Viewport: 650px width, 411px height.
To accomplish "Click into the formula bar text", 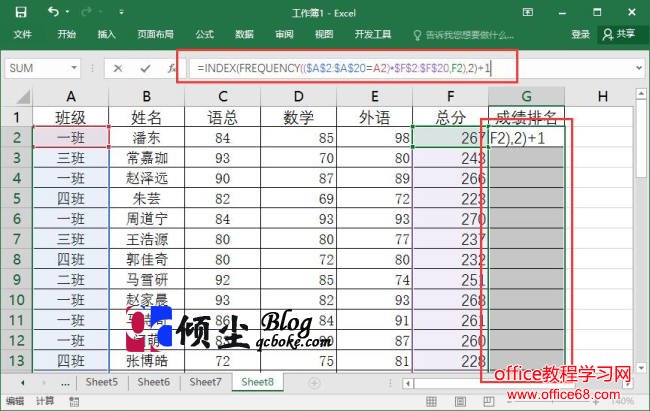I will pos(344,68).
